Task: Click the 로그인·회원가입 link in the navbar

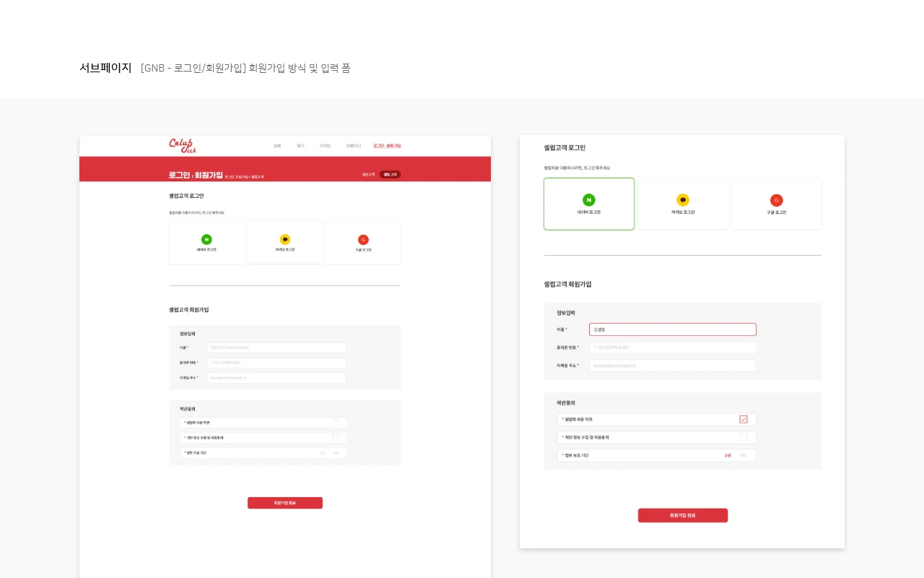Action: pos(387,145)
